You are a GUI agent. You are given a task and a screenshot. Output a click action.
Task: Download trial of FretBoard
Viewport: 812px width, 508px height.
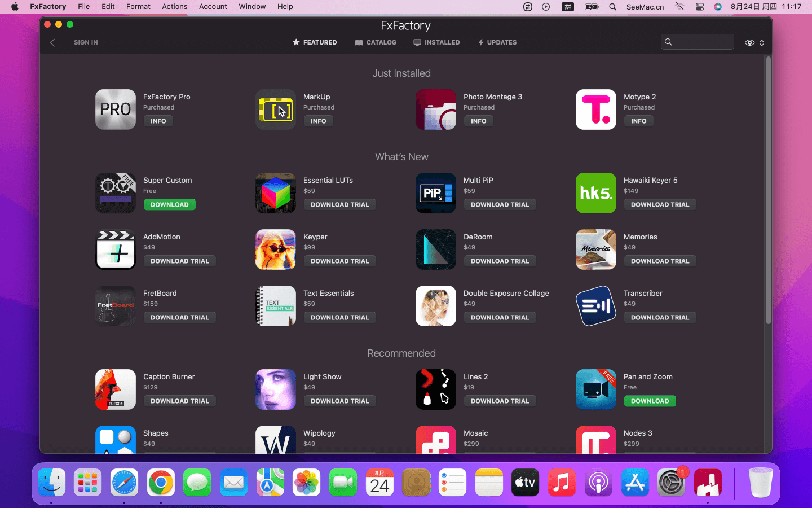click(180, 317)
